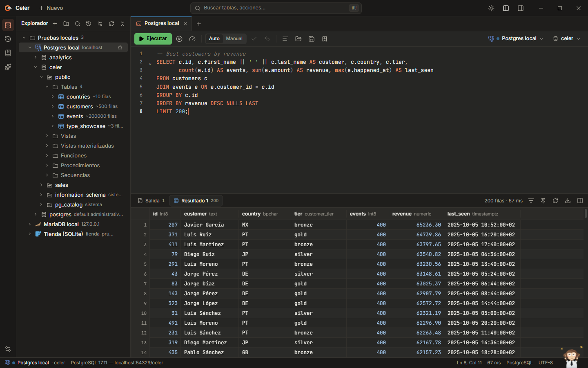Screen dimensions: 588x368
Task: Pin the result tab
Action: tap(543, 201)
